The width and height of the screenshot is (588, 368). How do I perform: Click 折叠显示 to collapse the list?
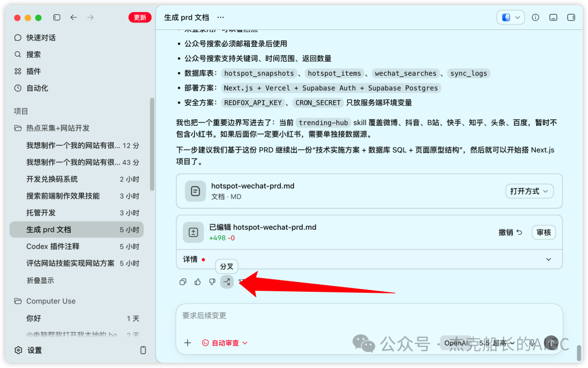(x=40, y=280)
